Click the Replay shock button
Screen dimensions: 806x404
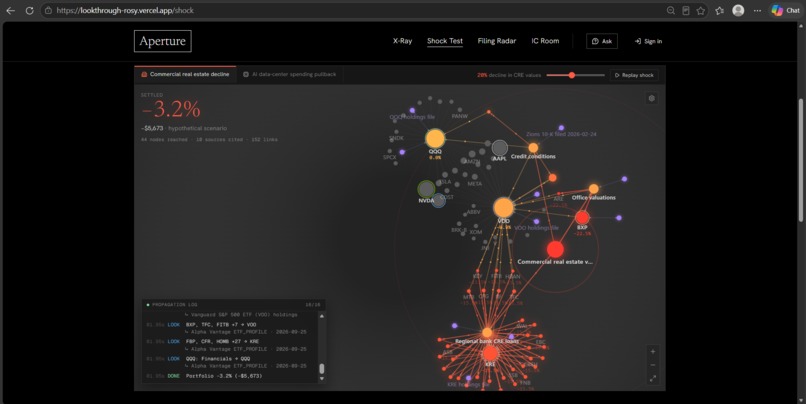[634, 75]
